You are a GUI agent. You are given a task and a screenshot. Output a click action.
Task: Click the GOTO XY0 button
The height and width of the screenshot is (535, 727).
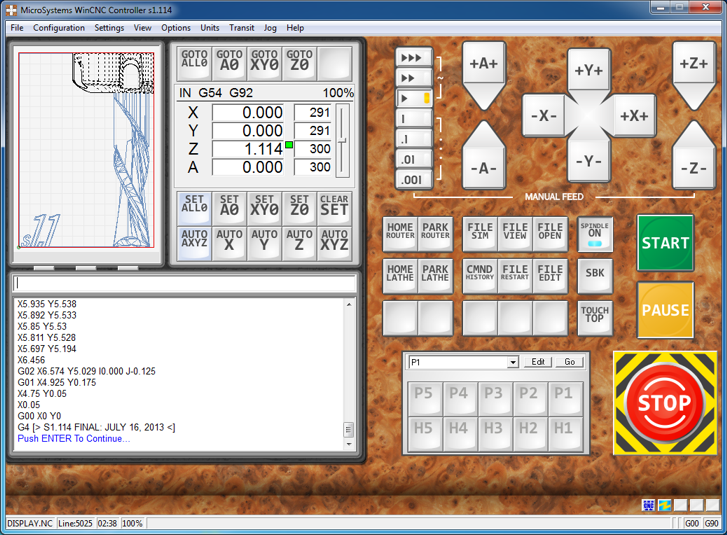pos(264,61)
